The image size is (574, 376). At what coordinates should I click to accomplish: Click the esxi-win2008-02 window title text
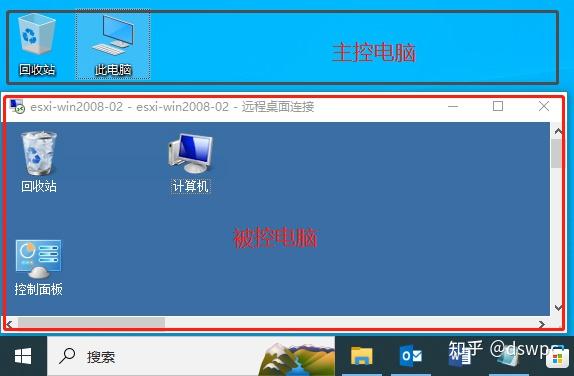(172, 107)
